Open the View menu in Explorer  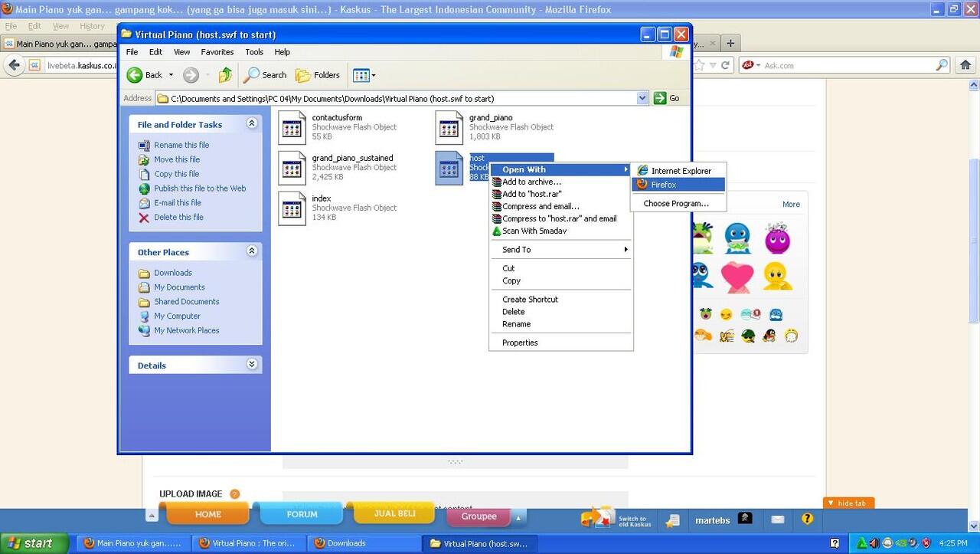click(181, 52)
